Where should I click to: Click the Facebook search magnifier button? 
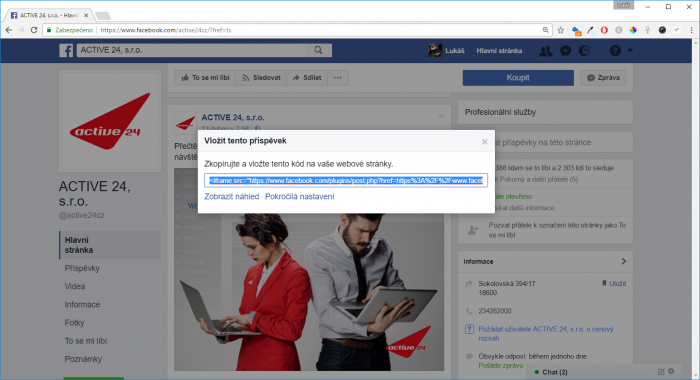(318, 50)
